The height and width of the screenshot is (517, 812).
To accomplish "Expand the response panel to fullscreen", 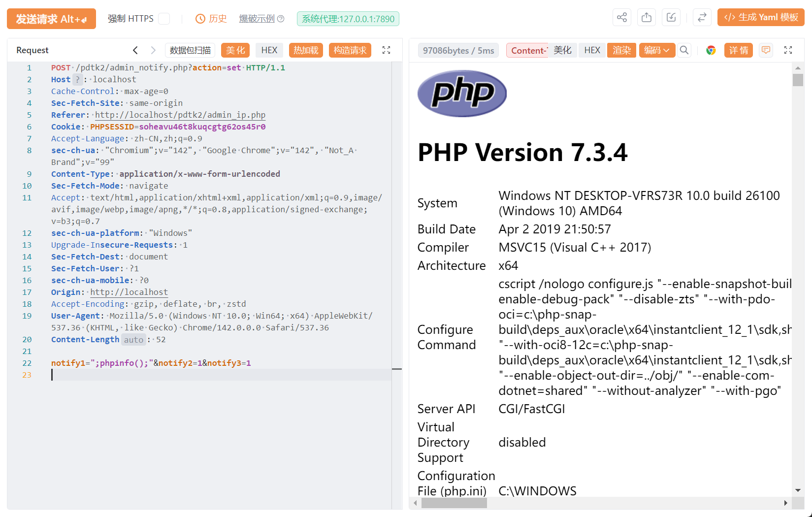I will pyautogui.click(x=788, y=50).
